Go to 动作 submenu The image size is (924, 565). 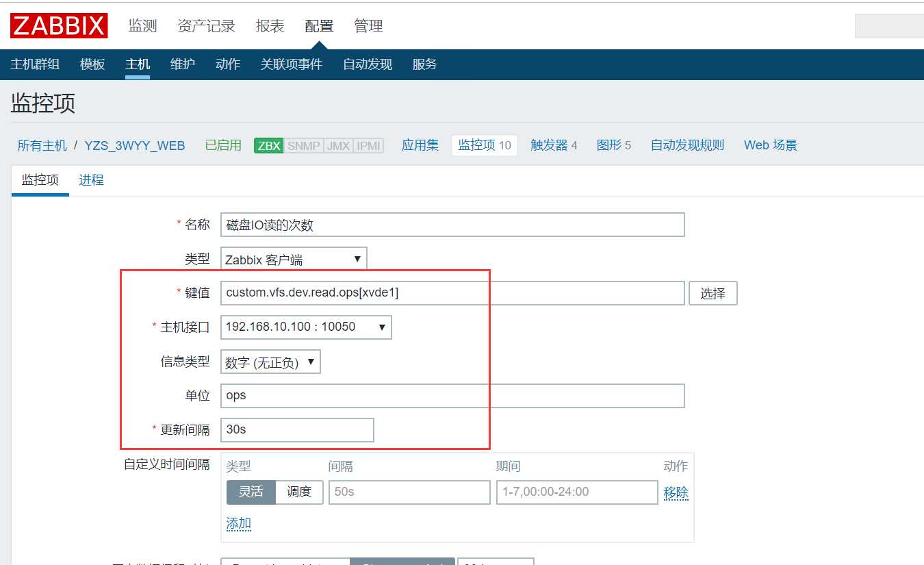coord(228,64)
